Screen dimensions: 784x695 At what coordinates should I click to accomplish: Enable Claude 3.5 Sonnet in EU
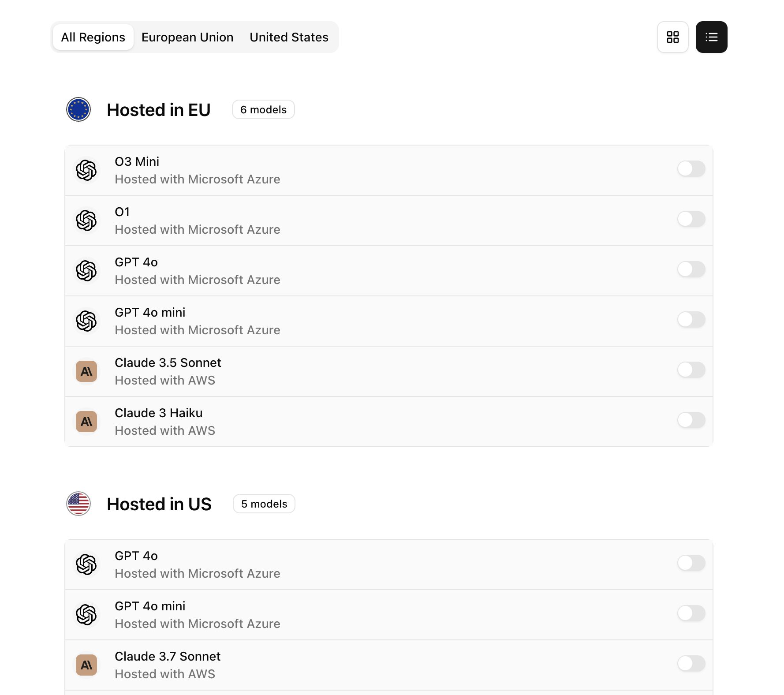[x=691, y=370]
